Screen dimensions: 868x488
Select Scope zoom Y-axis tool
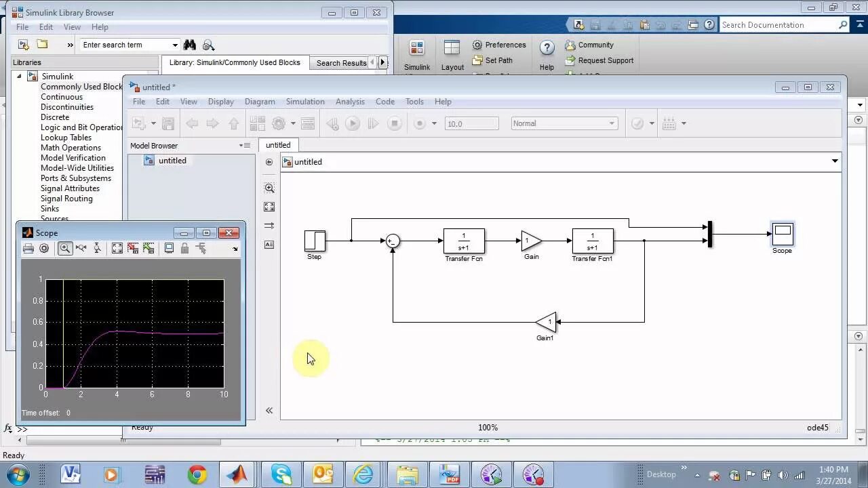(97, 249)
